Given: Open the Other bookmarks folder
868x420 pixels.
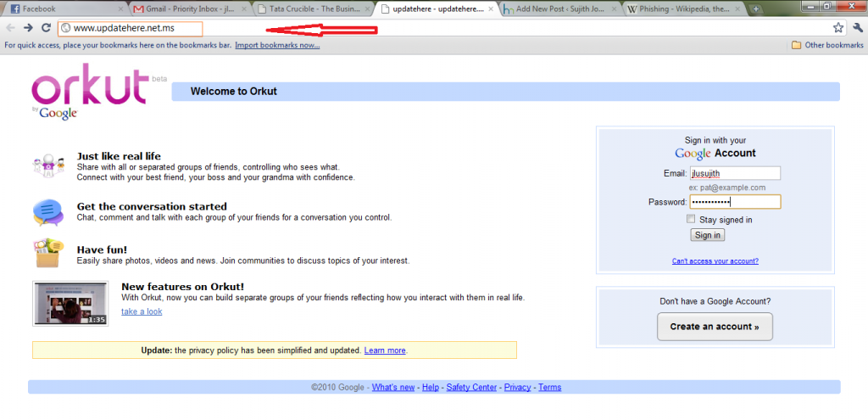Looking at the screenshot, I should click(x=827, y=46).
